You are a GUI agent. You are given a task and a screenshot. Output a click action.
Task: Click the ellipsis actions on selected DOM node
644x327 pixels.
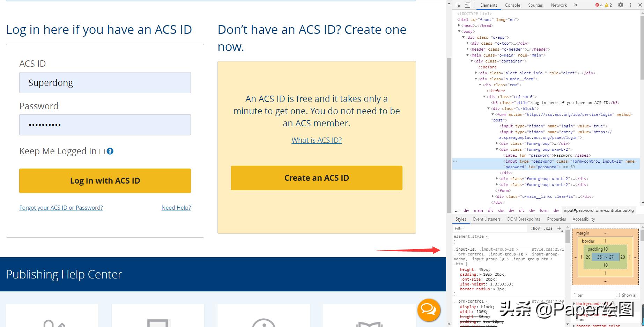455,161
